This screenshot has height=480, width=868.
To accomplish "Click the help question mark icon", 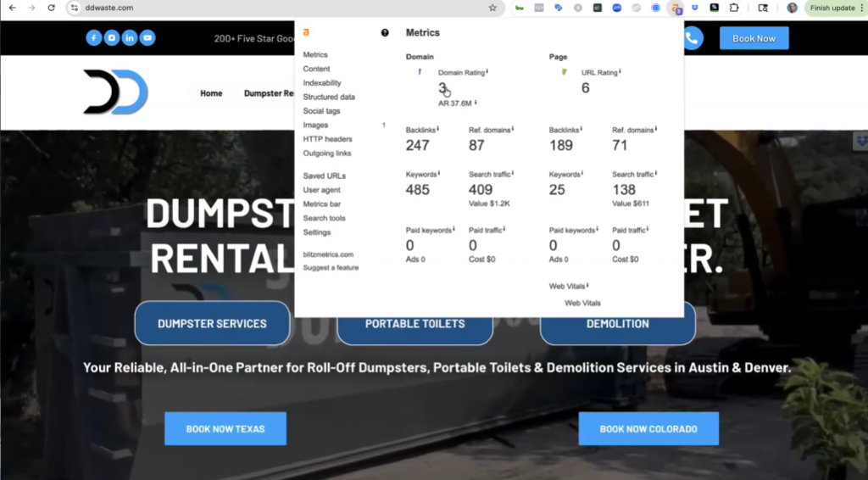I will (385, 32).
